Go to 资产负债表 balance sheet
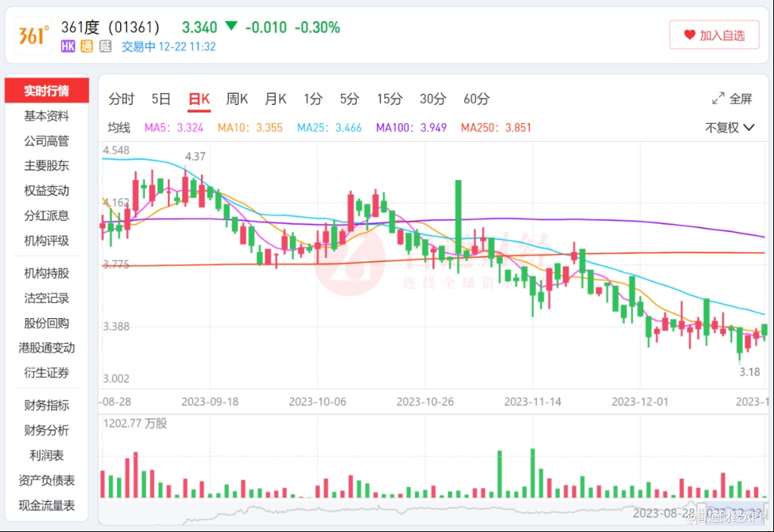774x532 pixels. (x=47, y=480)
